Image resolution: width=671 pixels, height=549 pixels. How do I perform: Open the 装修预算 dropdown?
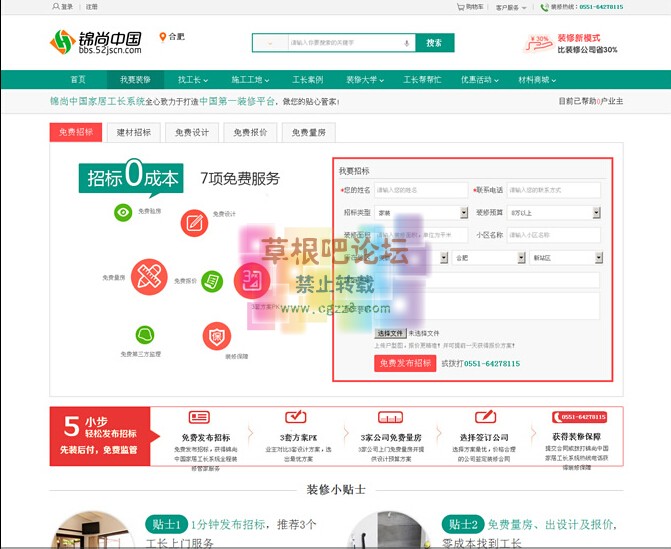tap(554, 213)
